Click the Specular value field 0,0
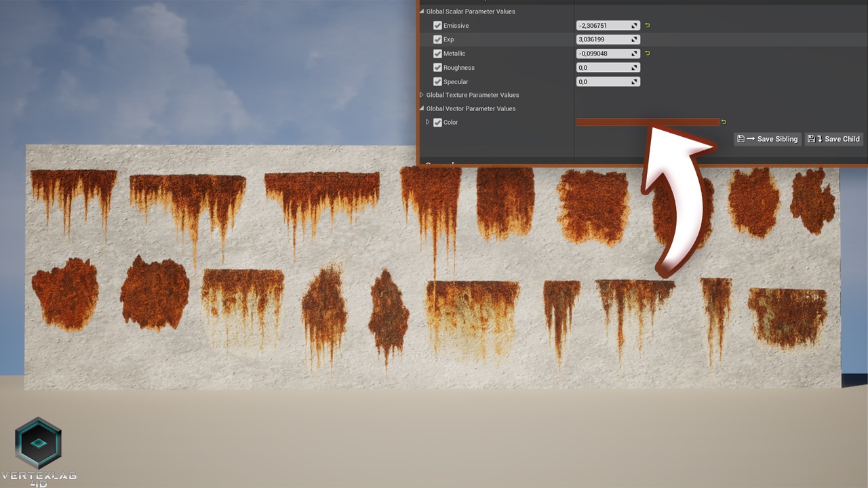 (x=608, y=81)
